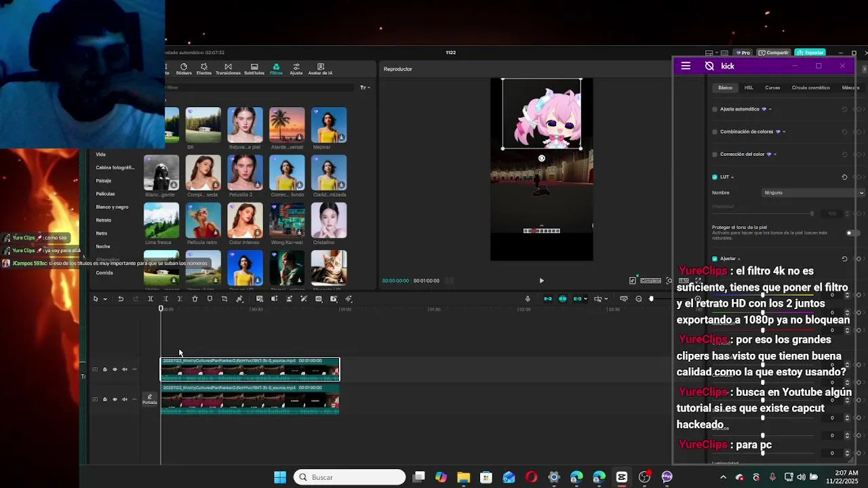Screen dimensions: 868x488
Task: Click the reset icon for the LUT section
Action: tap(844, 177)
